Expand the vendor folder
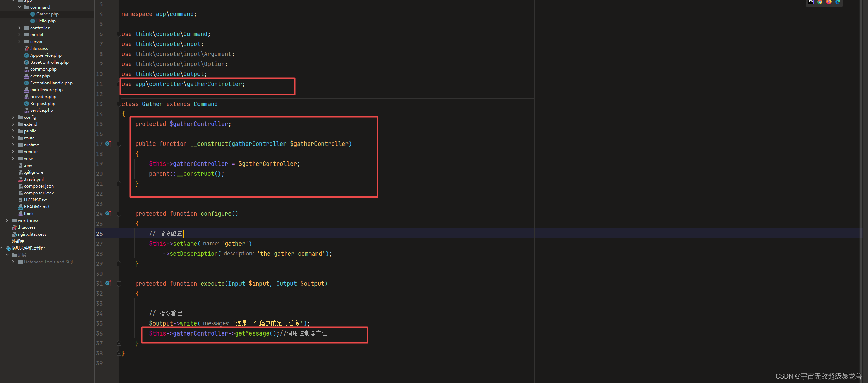The width and height of the screenshot is (868, 383). tap(13, 152)
